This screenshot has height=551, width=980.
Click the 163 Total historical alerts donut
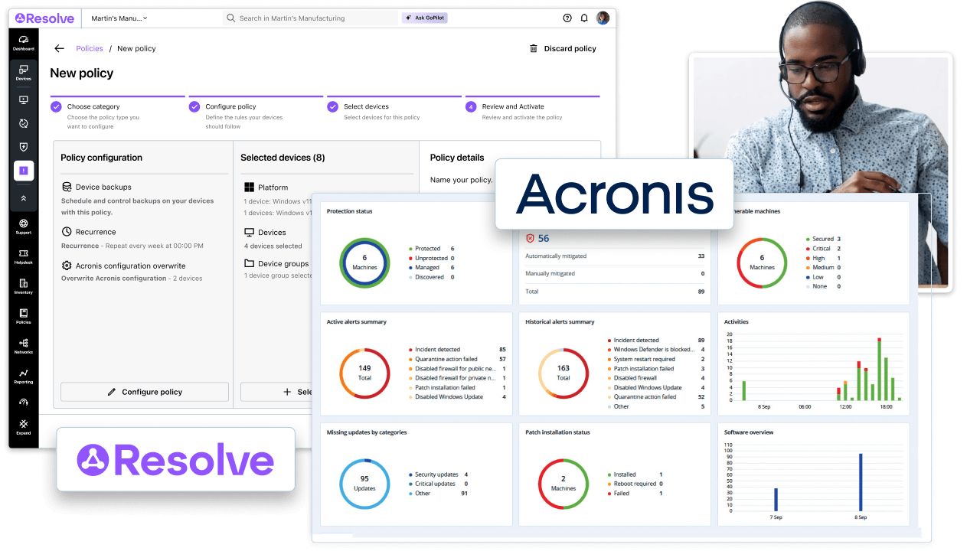pyautogui.click(x=563, y=373)
